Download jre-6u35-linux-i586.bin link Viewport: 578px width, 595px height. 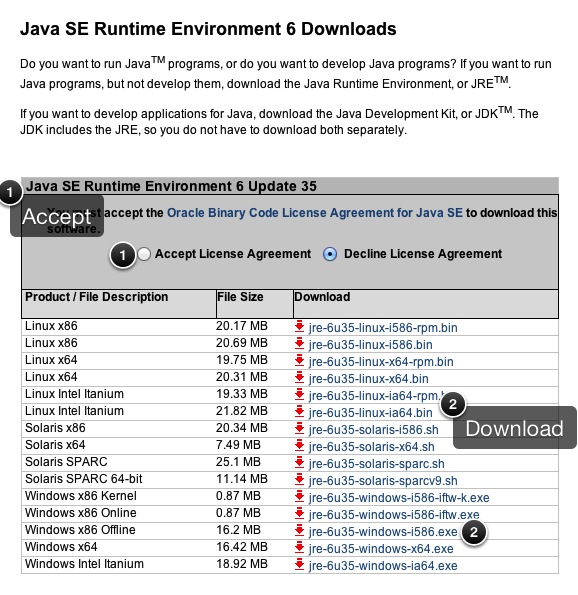[x=370, y=345]
